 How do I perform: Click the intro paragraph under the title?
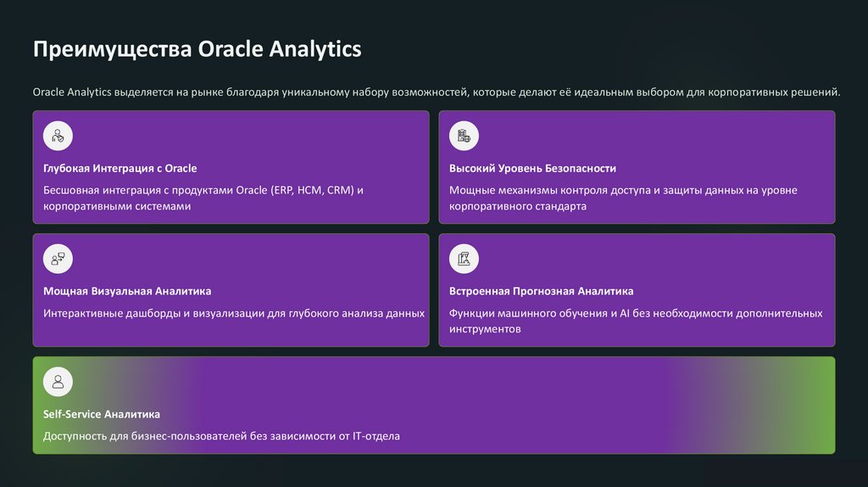click(436, 92)
